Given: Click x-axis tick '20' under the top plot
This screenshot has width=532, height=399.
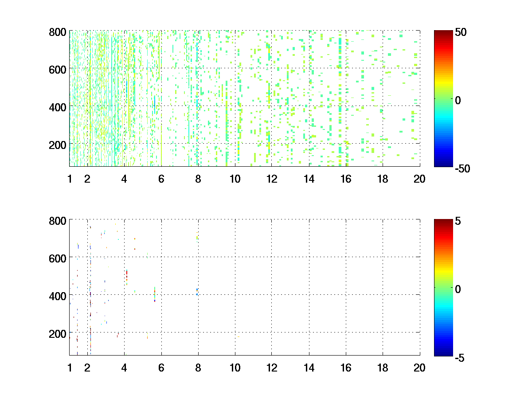Looking at the screenshot, I should click(x=419, y=179).
